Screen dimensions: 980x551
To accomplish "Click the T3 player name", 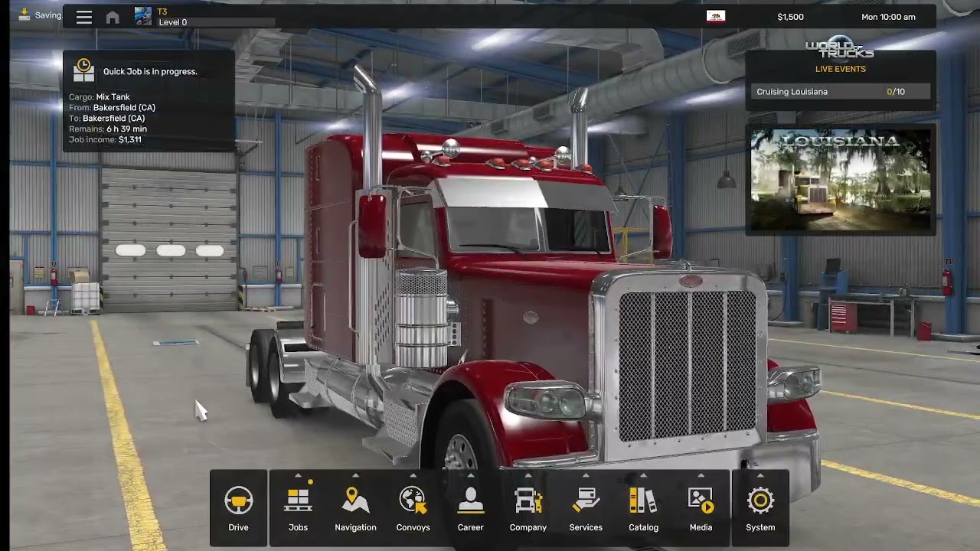I will [x=162, y=12].
